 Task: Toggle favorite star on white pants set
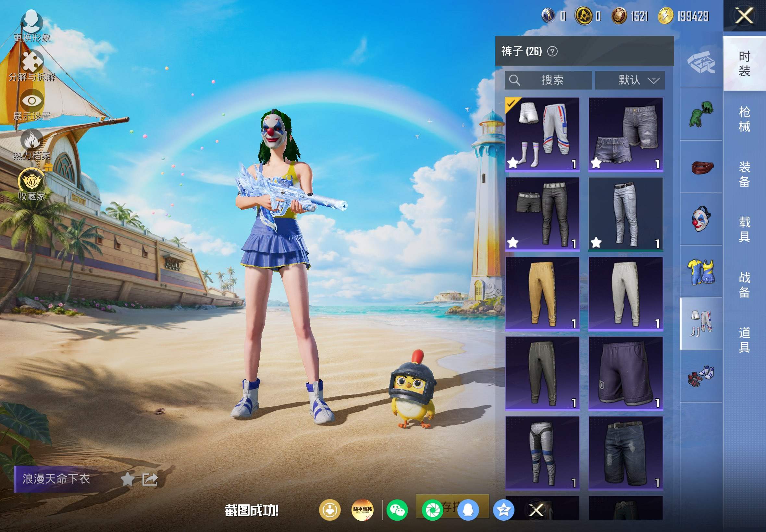click(x=513, y=163)
